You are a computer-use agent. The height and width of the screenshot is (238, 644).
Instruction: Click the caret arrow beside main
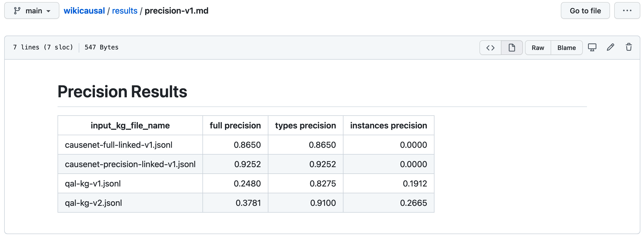[x=48, y=11]
